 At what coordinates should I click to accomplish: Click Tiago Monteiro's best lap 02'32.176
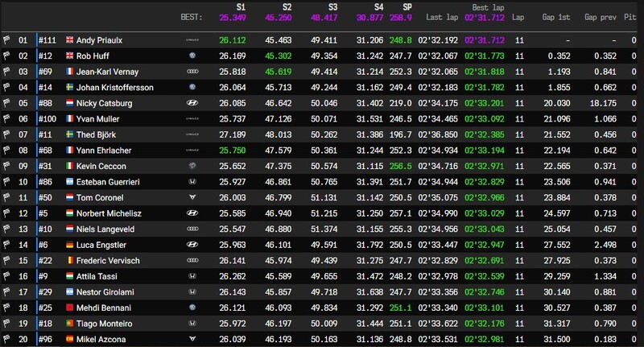pyautogui.click(x=485, y=324)
